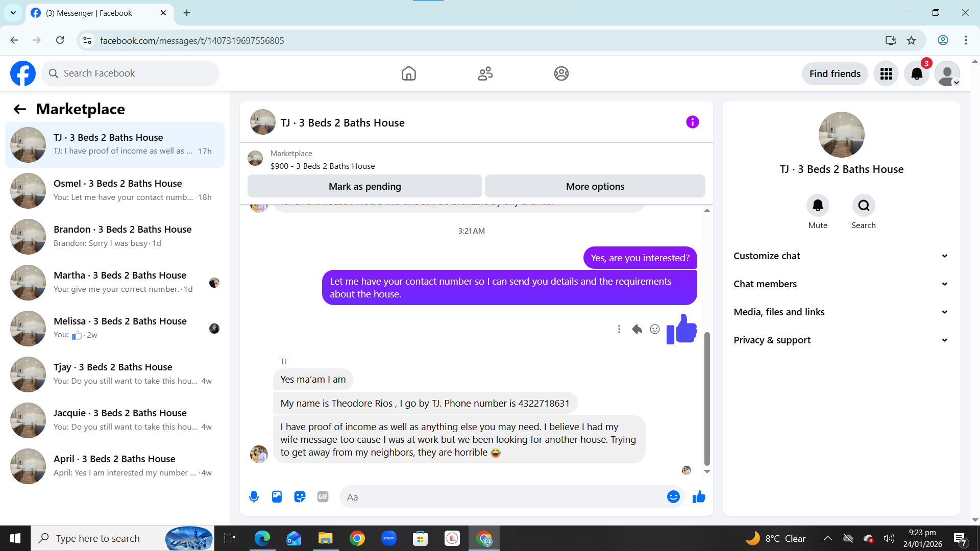Click the chat scrollbar down arrow

707,471
